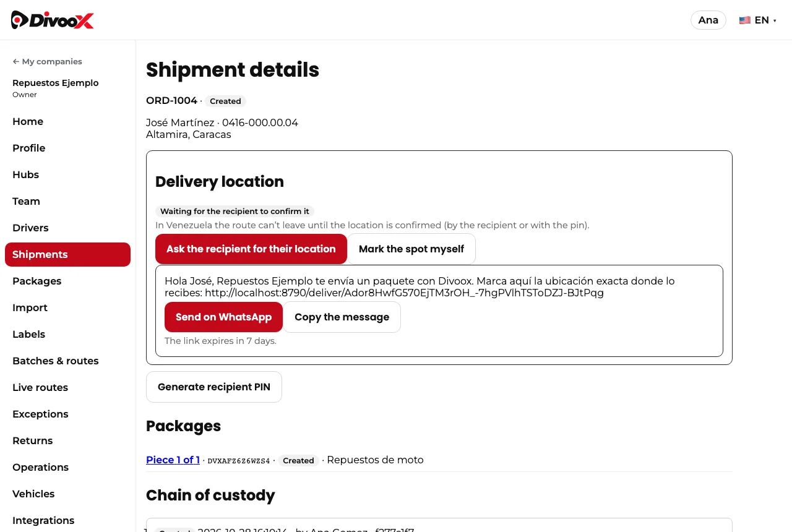Click Copy the message button
The width and height of the screenshot is (792, 532).
[342, 317]
